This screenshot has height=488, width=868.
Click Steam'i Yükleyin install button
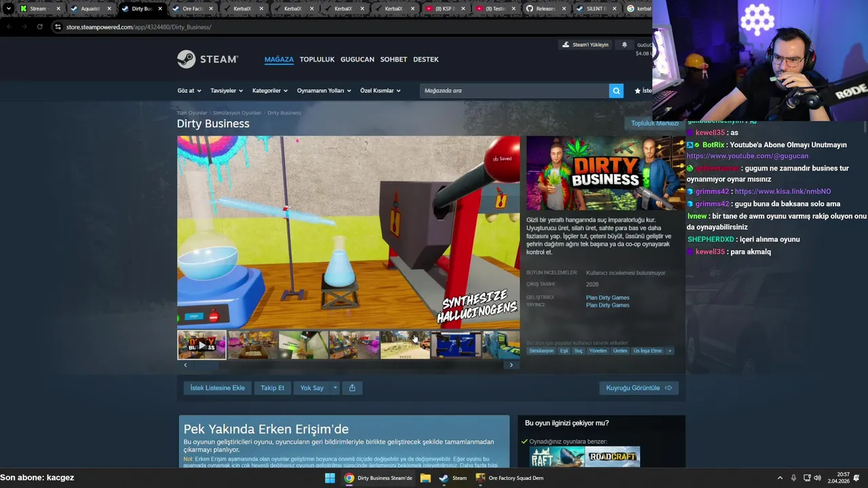point(586,45)
